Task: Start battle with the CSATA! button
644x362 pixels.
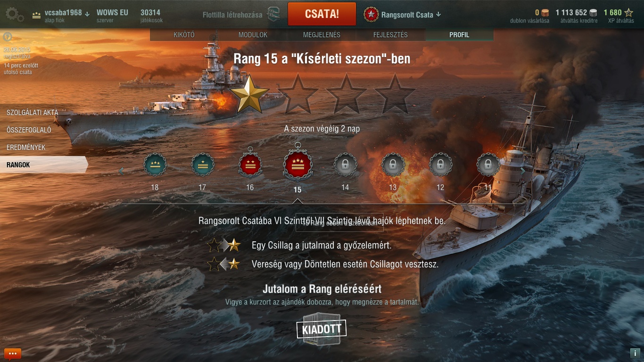Action: point(322,14)
